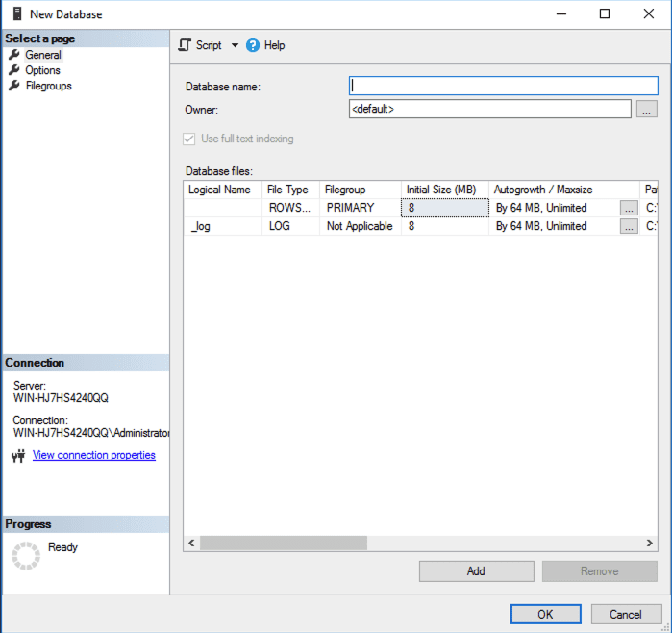Open autogrowth settings for ROWS file
The width and height of the screenshot is (672, 633).
[x=628, y=208]
